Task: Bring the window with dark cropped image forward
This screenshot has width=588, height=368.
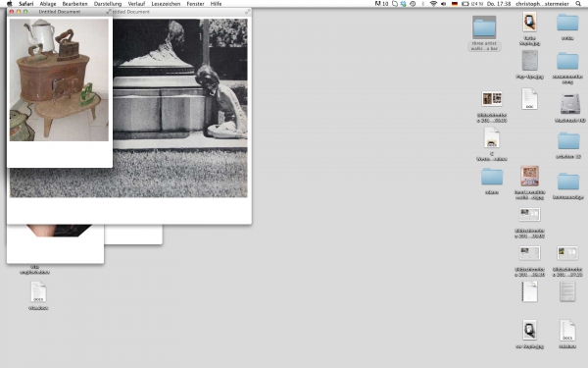Action: [55, 244]
